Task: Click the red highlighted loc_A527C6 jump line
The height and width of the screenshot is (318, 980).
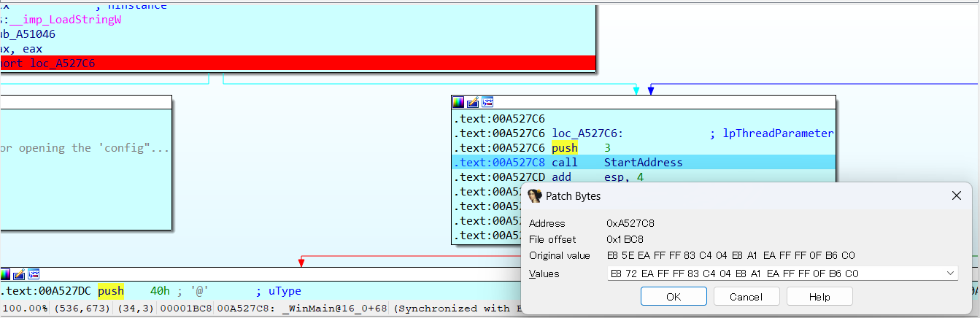Action: [x=298, y=63]
